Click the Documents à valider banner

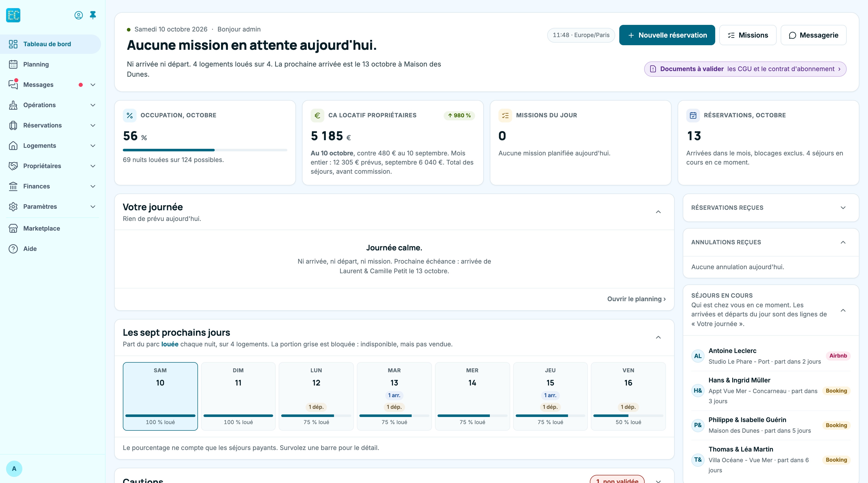tap(745, 69)
